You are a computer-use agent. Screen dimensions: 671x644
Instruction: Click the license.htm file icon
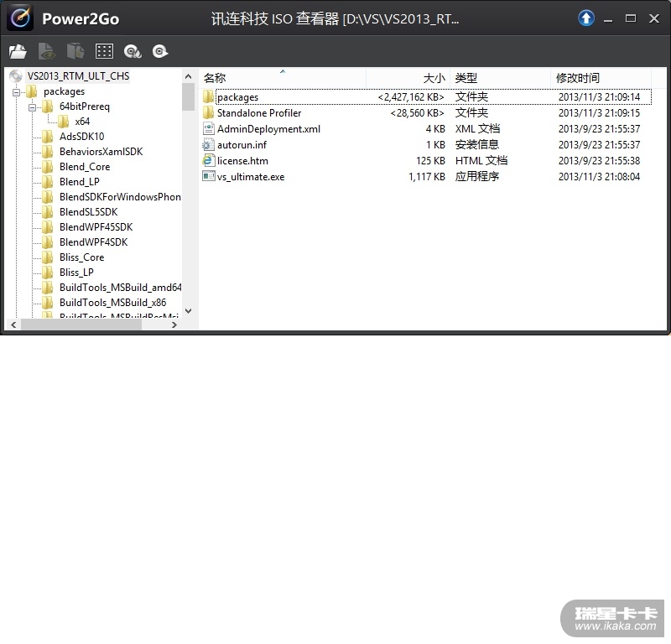coord(208,160)
